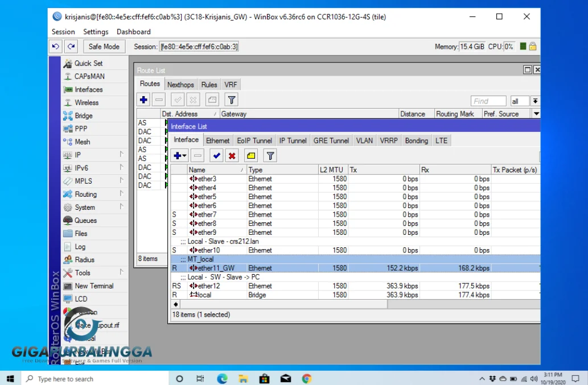Click the green CPU graph indicator
The width and height of the screenshot is (588, 385).
point(523,47)
